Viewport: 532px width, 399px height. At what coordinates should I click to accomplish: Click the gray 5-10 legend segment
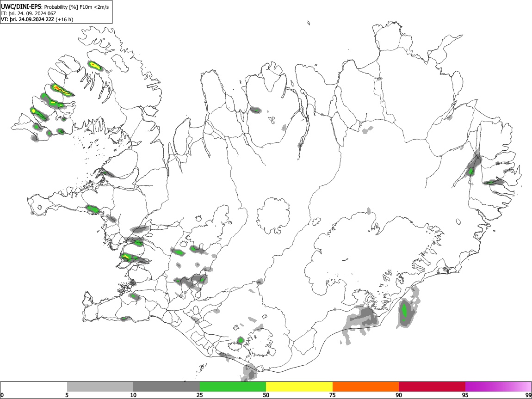click(100, 387)
